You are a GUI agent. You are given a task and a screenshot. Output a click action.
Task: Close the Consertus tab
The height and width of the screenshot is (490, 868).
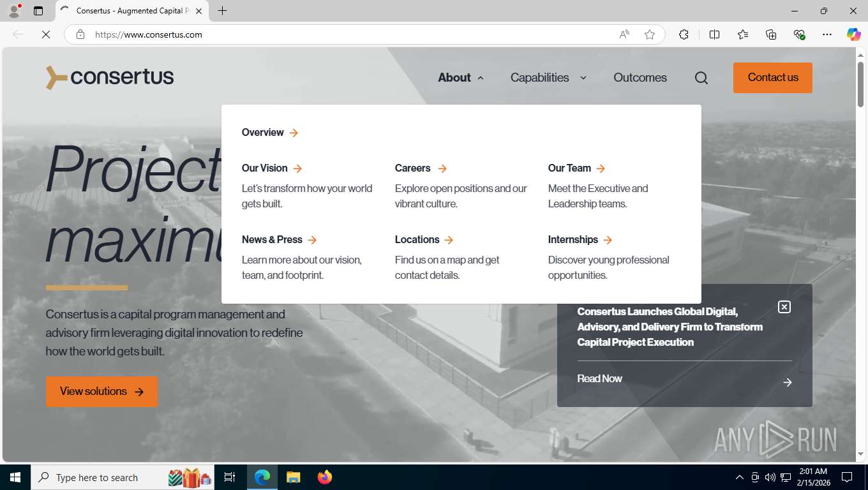[x=199, y=11]
